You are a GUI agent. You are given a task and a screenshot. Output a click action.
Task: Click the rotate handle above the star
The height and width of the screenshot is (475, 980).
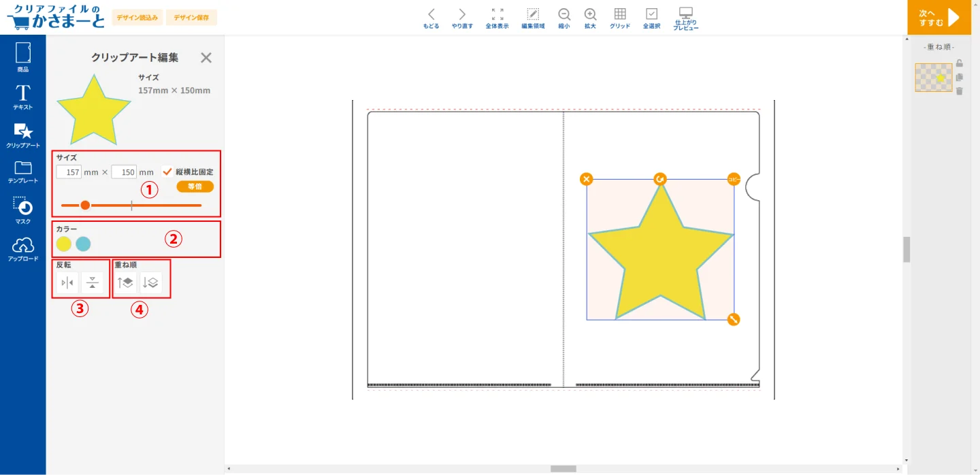coord(660,179)
